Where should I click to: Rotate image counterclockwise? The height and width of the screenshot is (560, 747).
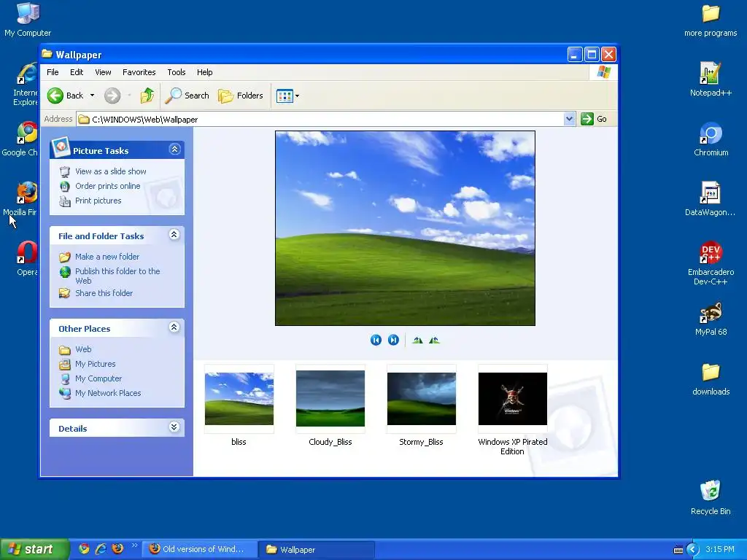435,340
